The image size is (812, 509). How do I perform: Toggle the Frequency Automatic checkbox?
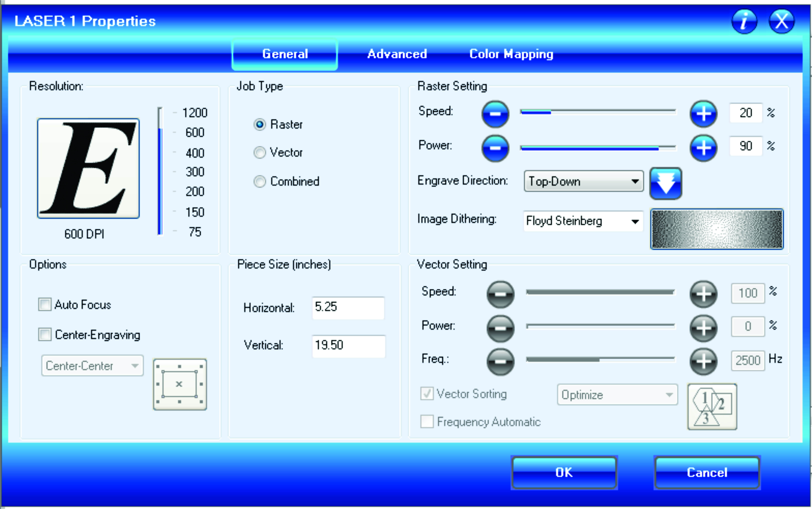pyautogui.click(x=427, y=422)
